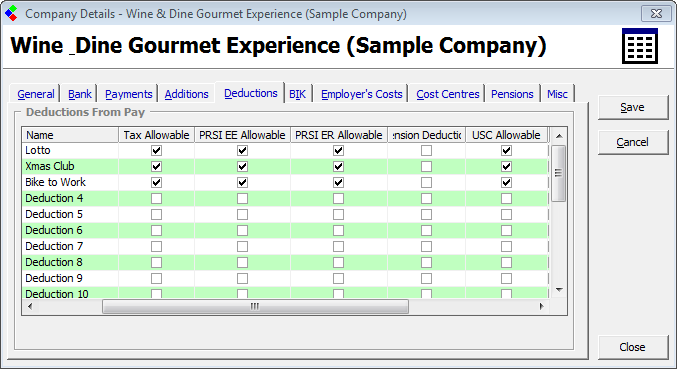This screenshot has height=369, width=677.
Task: Select the Deduction 7 name cell
Action: 70,246
